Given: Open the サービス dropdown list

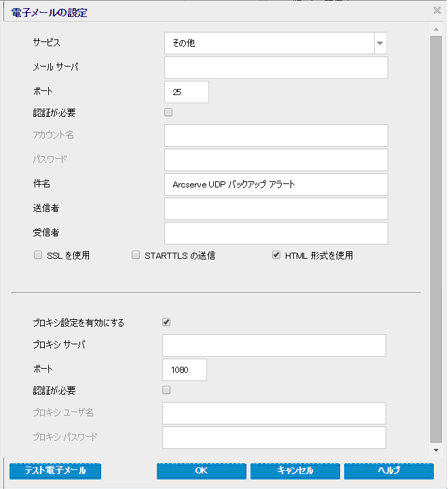Looking at the screenshot, I should 380,43.
